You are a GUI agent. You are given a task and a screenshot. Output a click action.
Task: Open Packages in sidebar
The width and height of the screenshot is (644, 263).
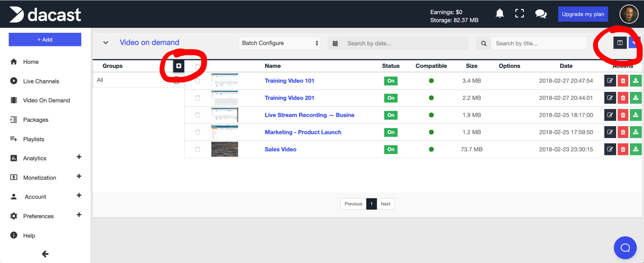(36, 120)
